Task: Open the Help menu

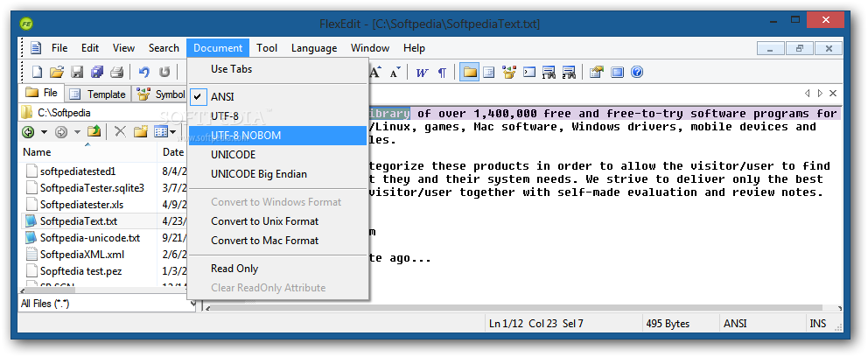Action: point(414,48)
